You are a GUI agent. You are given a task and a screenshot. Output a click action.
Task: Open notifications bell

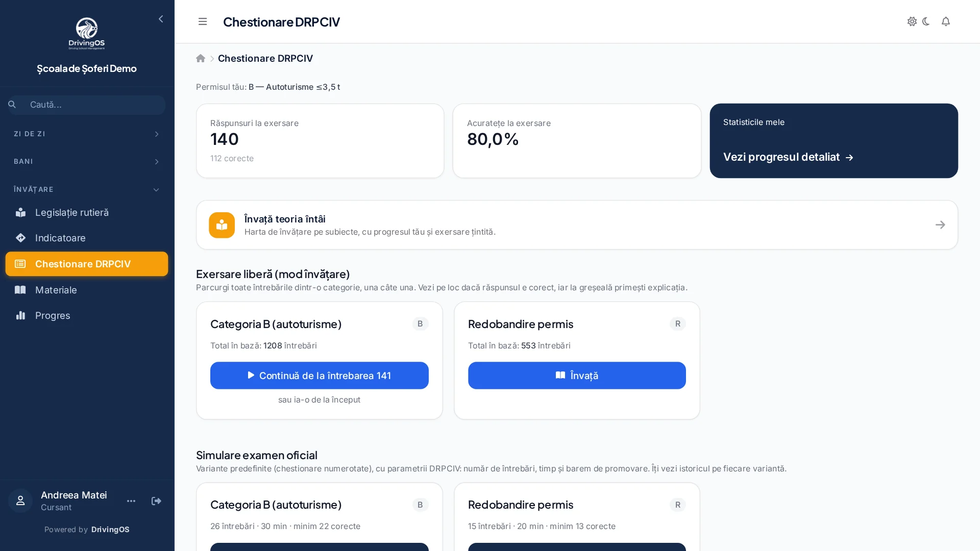click(x=946, y=21)
